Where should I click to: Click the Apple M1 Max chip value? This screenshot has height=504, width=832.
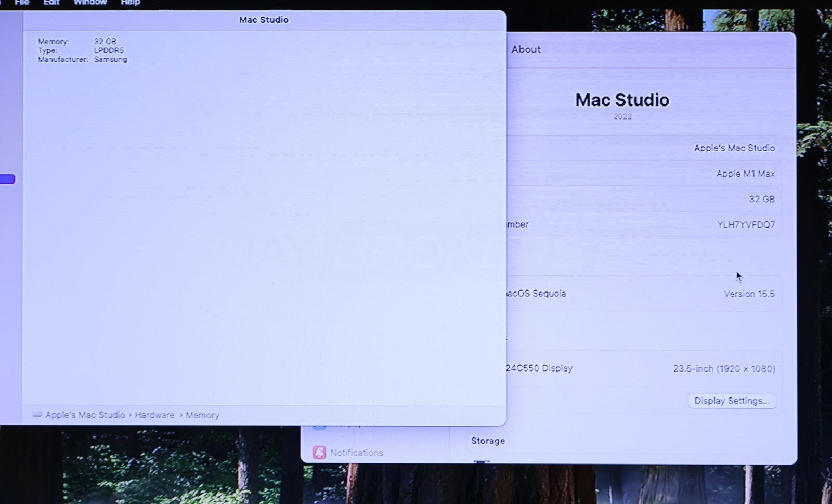coord(746,174)
